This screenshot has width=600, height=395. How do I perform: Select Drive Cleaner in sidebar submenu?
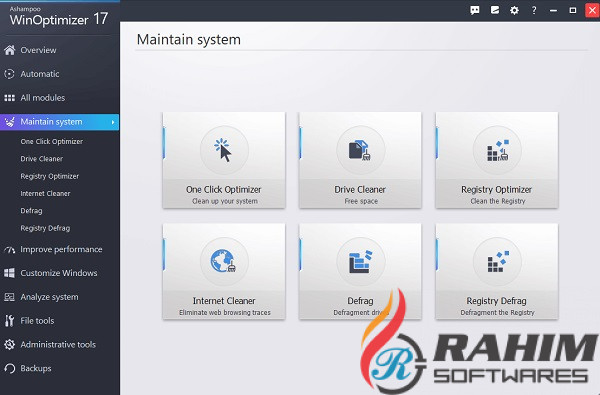(x=42, y=159)
